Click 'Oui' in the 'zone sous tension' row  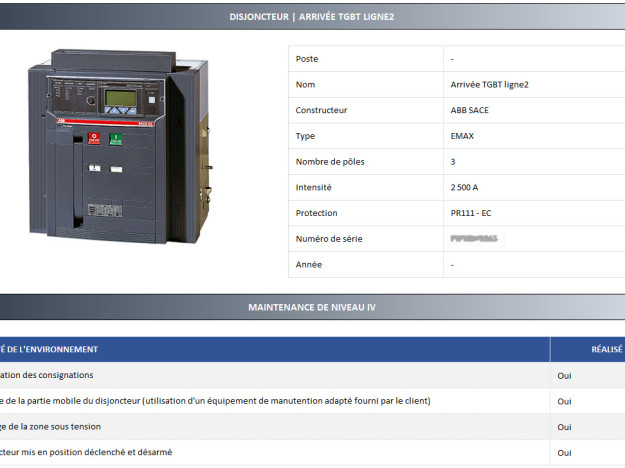coord(564,427)
